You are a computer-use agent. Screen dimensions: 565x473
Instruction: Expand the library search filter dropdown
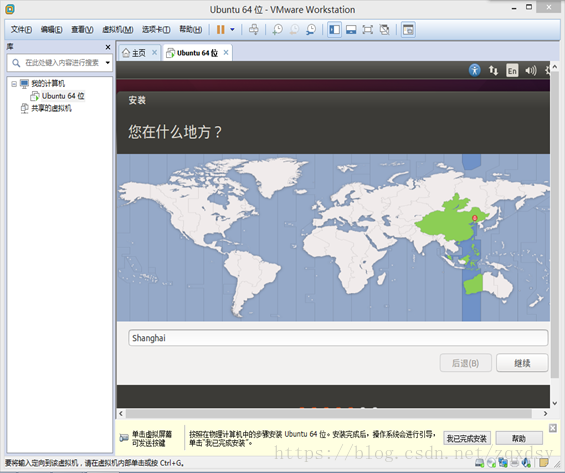click(x=107, y=63)
